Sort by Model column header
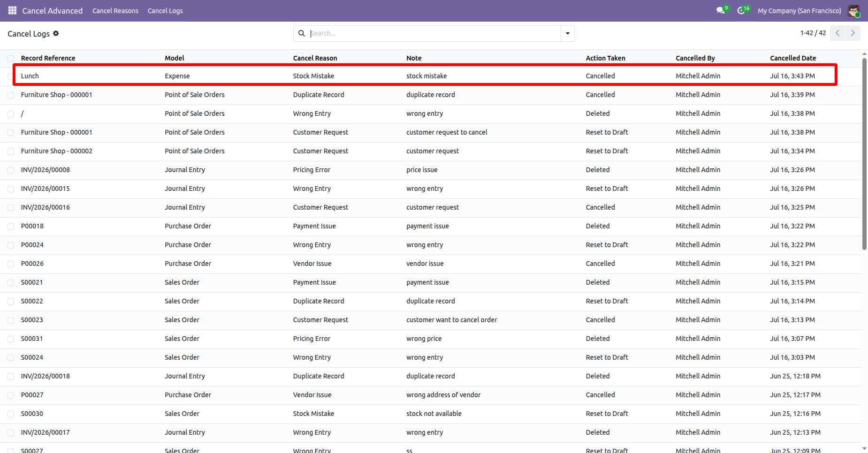Viewport: 868px width, 453px height. coord(175,58)
